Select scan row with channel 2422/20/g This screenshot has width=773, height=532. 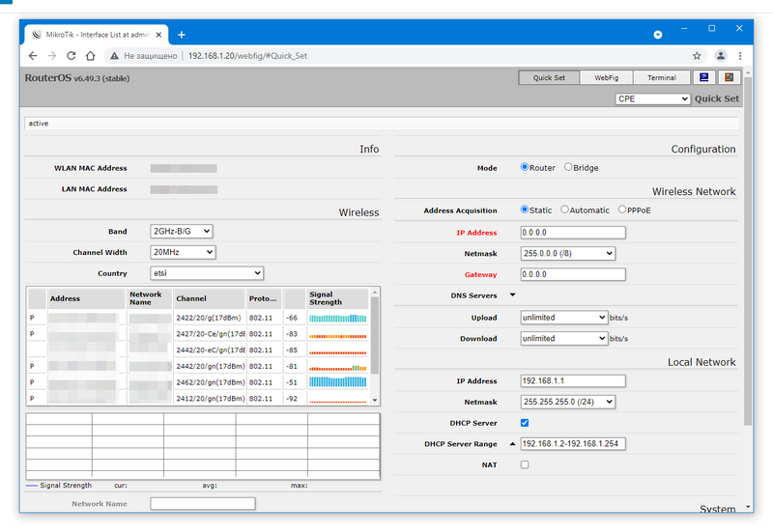(197, 318)
